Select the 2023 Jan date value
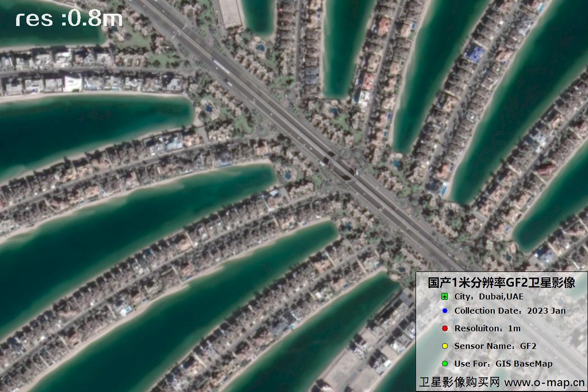 tap(546, 311)
